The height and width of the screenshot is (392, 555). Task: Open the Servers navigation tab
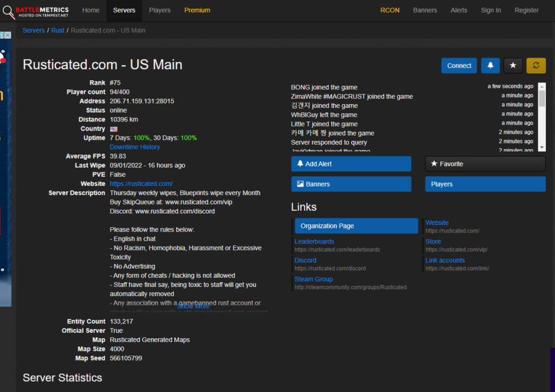click(x=125, y=10)
